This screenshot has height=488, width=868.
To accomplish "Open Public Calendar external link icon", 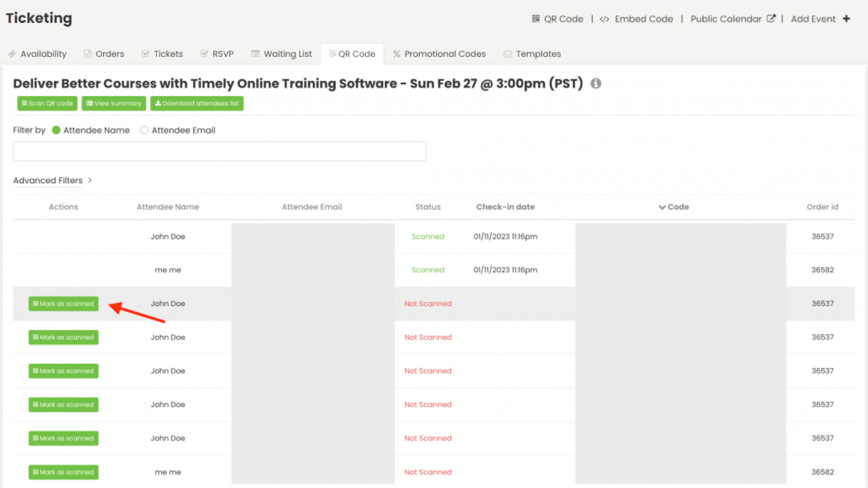I will (771, 19).
